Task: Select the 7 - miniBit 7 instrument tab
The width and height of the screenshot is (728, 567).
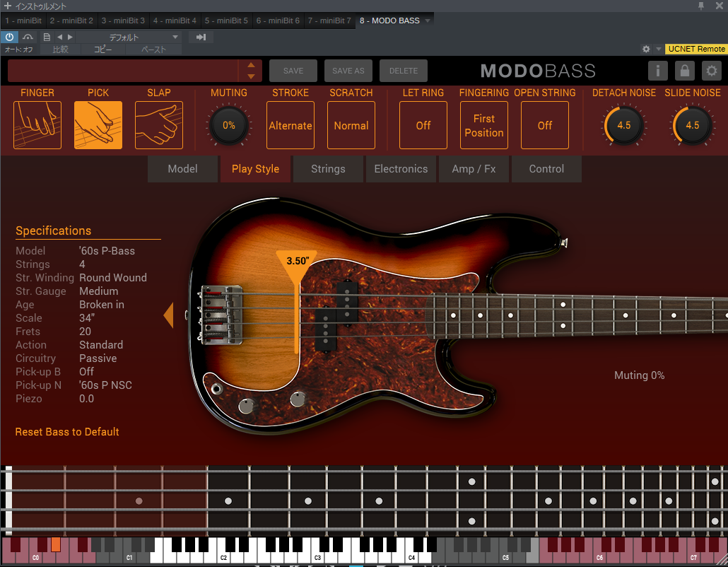Action: (329, 21)
